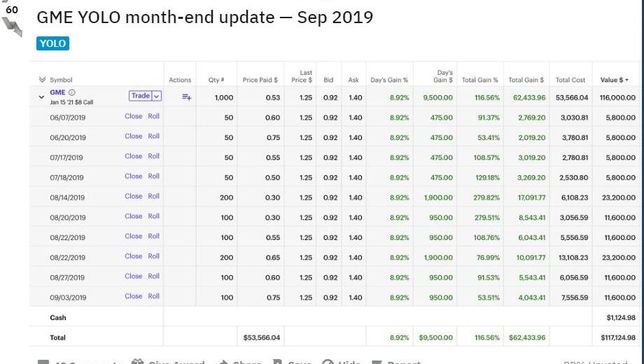Image resolution: width=644 pixels, height=364 pixels.
Task: Click the Day's Gain % column header
Action: 391,80
